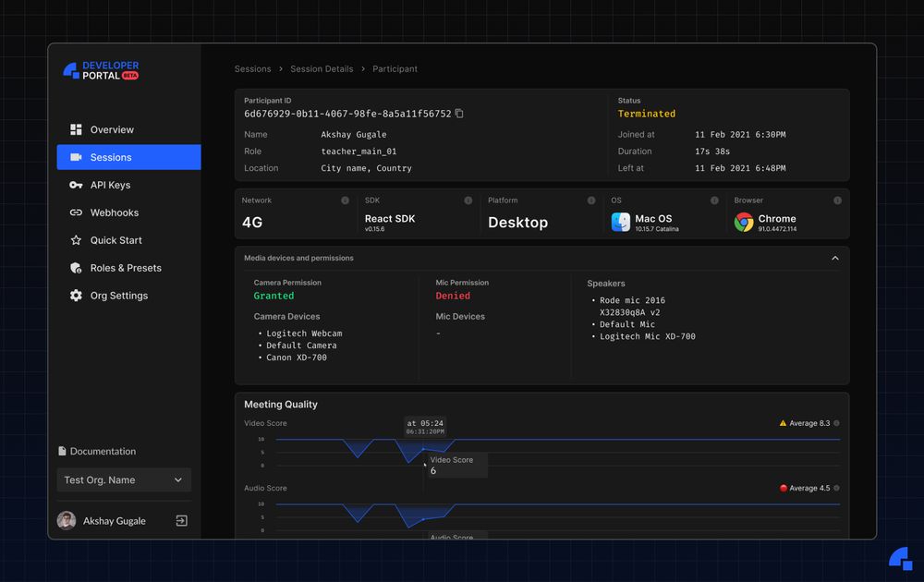Click the Chrome browser icon
The width and height of the screenshot is (924, 582).
coord(744,222)
